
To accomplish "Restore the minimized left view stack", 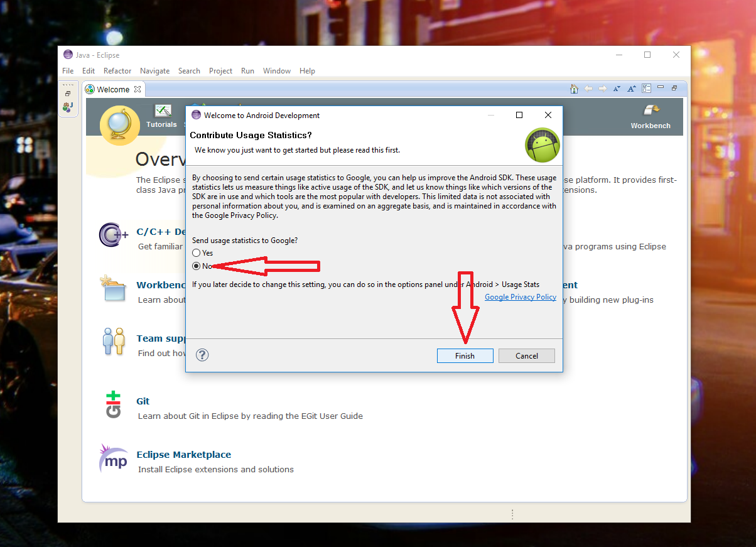I will pos(68,94).
